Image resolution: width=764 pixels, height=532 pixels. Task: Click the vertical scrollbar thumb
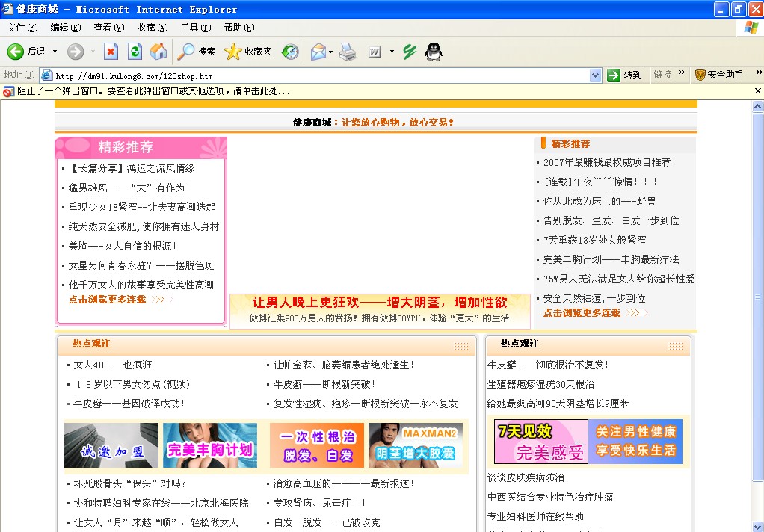click(758, 297)
